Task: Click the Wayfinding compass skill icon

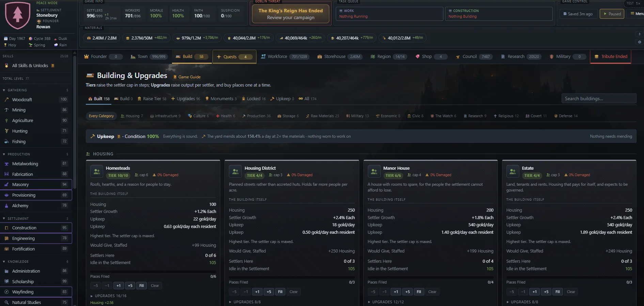Action: pyautogui.click(x=6, y=292)
